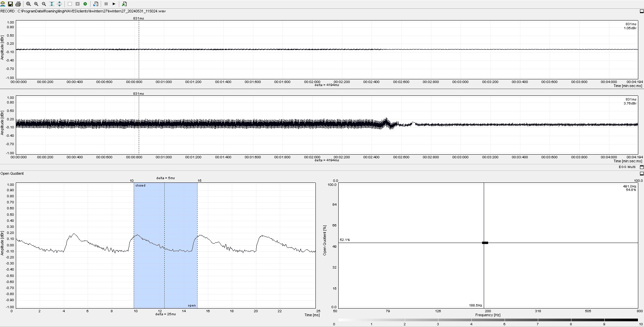
Task: Start recording with the green circle icon
Action: coord(85,4)
